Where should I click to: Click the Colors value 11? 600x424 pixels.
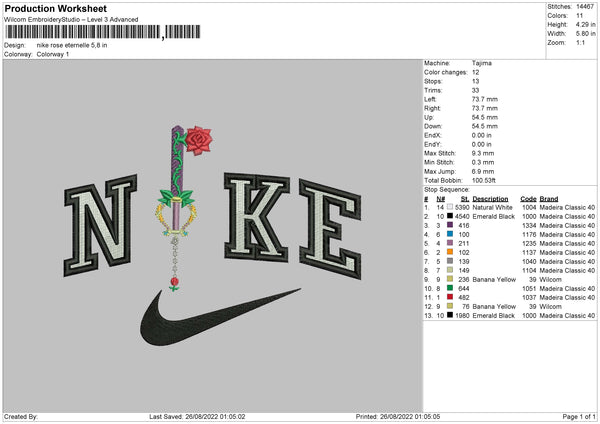pos(579,16)
